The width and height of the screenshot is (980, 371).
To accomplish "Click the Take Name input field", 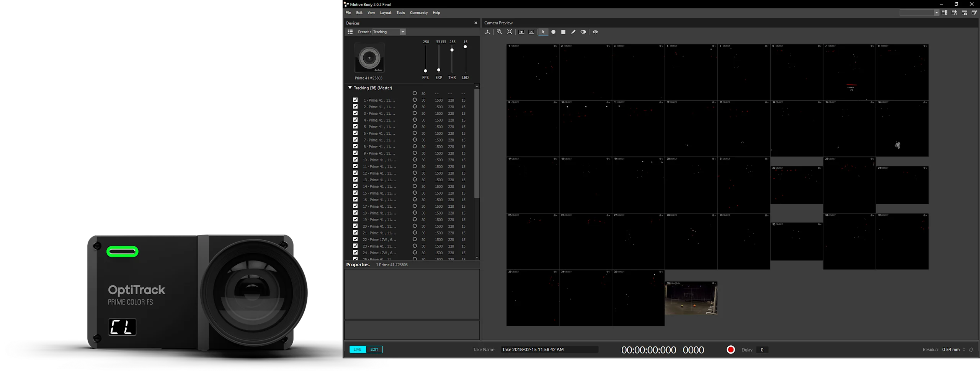I will pyautogui.click(x=550, y=350).
